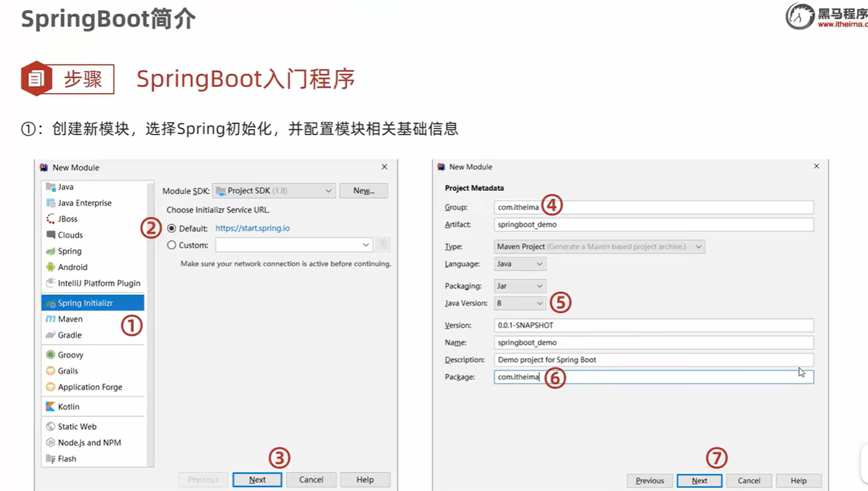Click the Project SDK folder icon
The image size is (868, 491).
coord(221,191)
